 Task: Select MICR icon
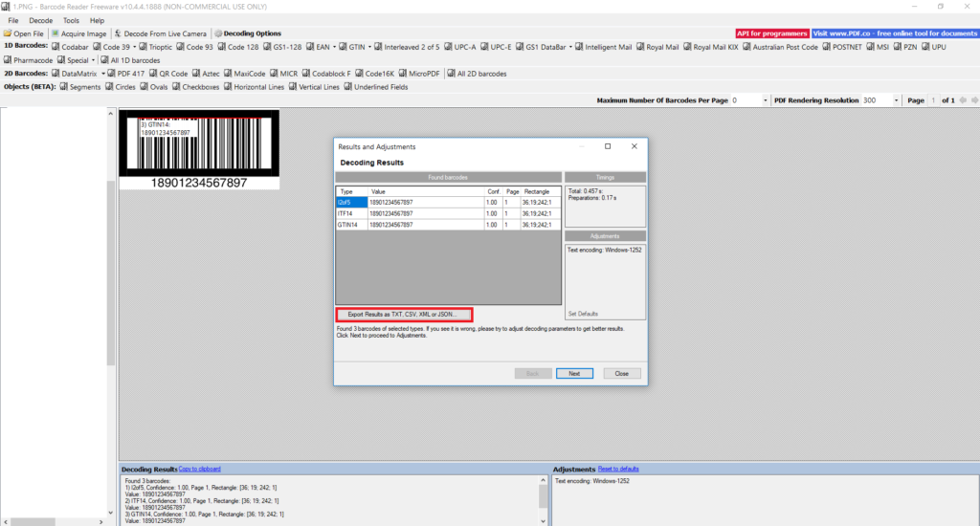pos(273,73)
